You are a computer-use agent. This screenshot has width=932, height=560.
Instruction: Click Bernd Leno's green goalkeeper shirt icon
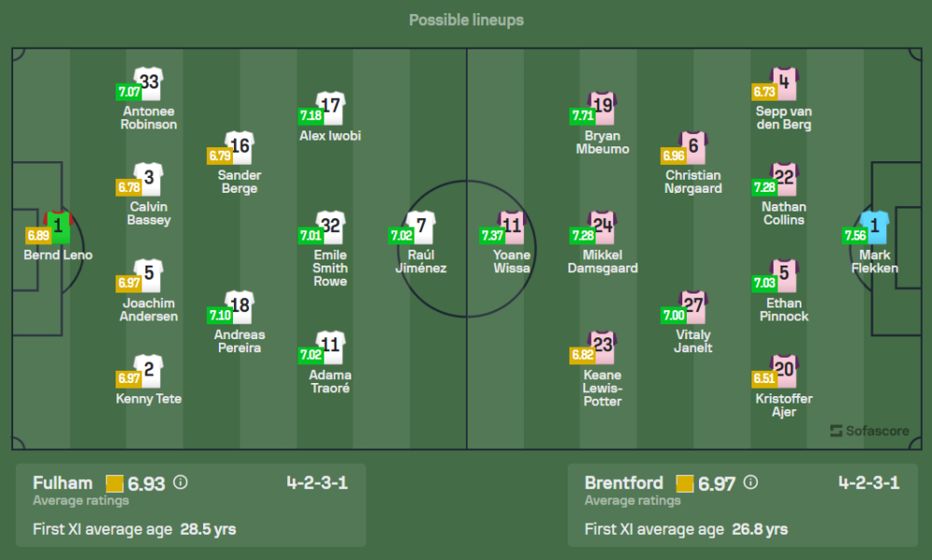click(58, 226)
